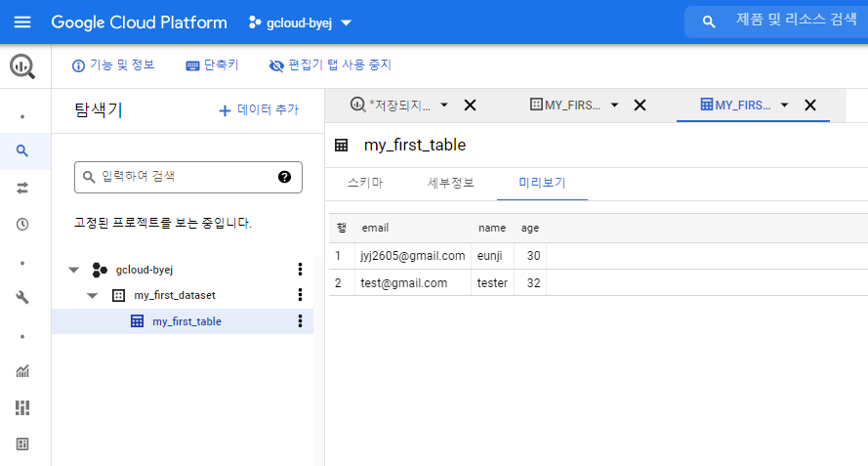The height and width of the screenshot is (466, 868).
Task: Select SQL workspace search icon in sidebar
Action: point(22,150)
